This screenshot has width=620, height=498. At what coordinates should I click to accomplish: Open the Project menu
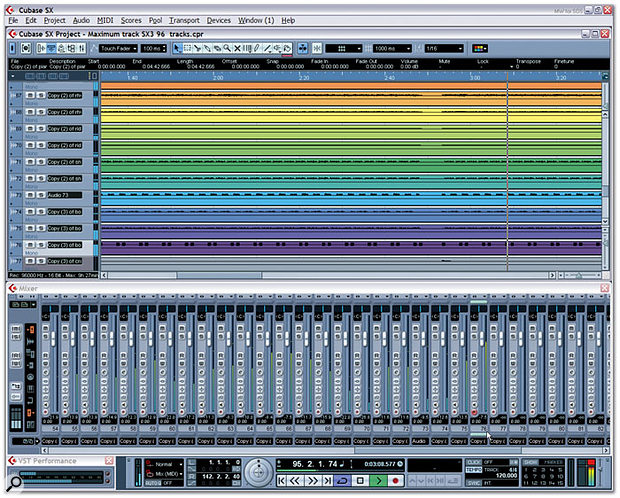55,21
